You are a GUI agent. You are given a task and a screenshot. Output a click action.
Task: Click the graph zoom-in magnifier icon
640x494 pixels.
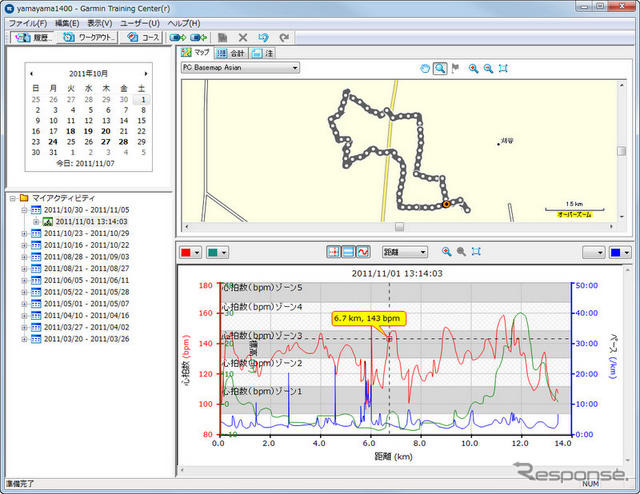pyautogui.click(x=444, y=252)
